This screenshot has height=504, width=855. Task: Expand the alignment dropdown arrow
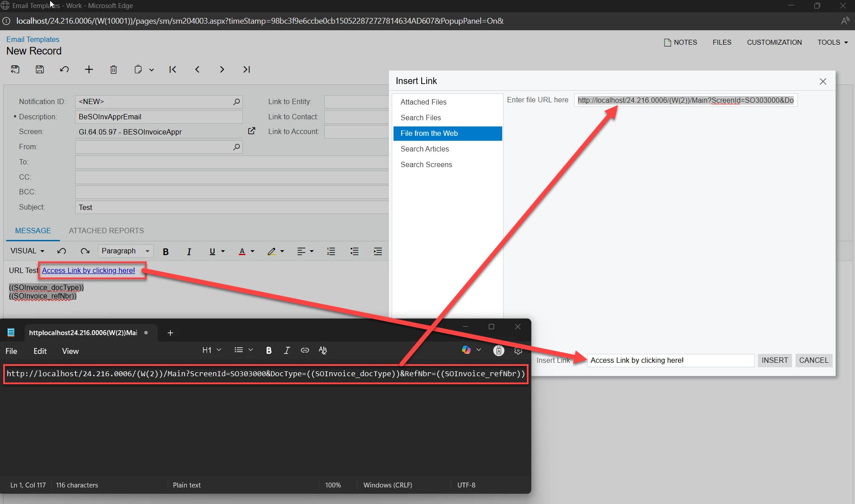click(312, 252)
